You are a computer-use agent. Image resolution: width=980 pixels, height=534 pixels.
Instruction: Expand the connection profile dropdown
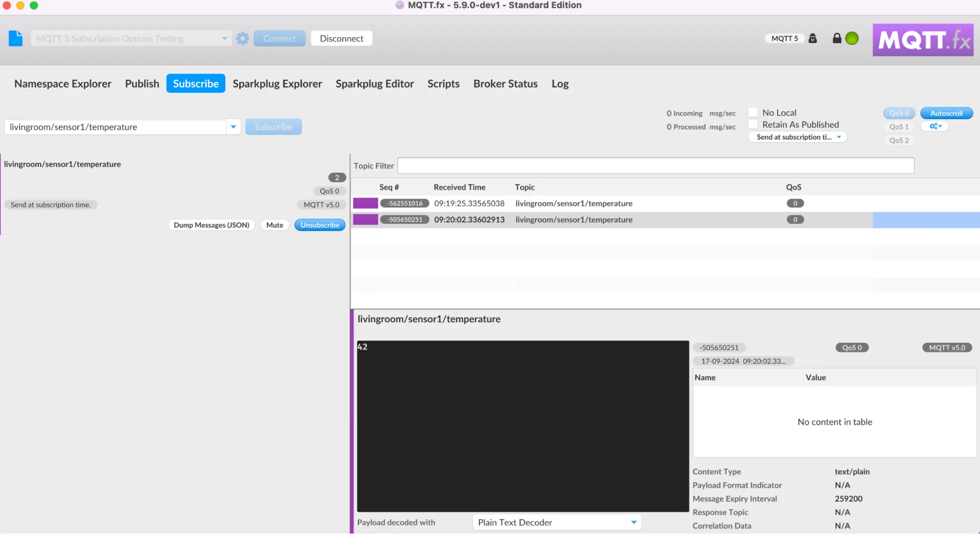224,38
